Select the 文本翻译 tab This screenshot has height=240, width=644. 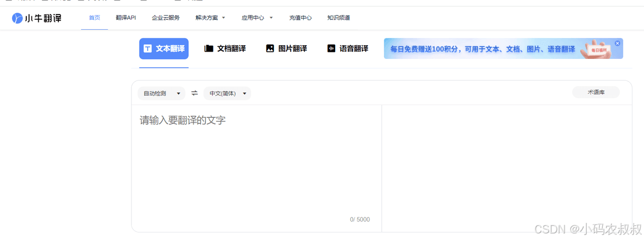[x=164, y=49]
